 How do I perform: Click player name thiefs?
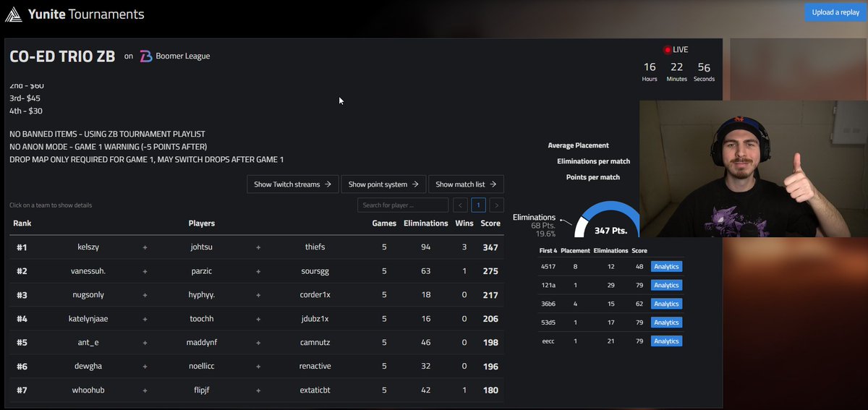pos(315,247)
